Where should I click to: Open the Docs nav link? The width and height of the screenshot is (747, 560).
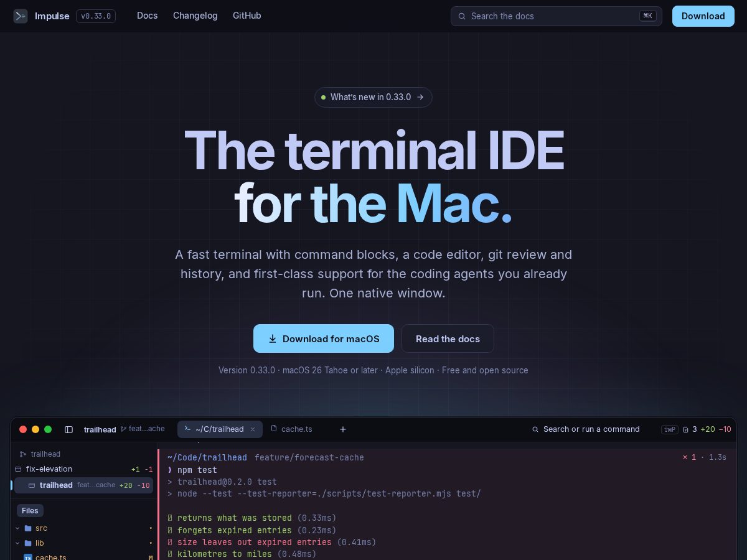tap(147, 16)
